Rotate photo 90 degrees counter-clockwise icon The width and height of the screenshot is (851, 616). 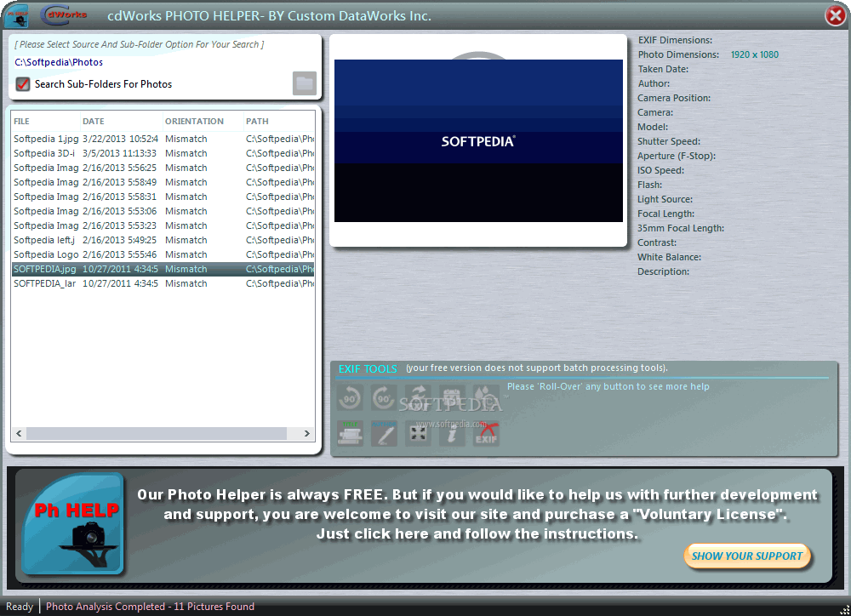pos(350,398)
